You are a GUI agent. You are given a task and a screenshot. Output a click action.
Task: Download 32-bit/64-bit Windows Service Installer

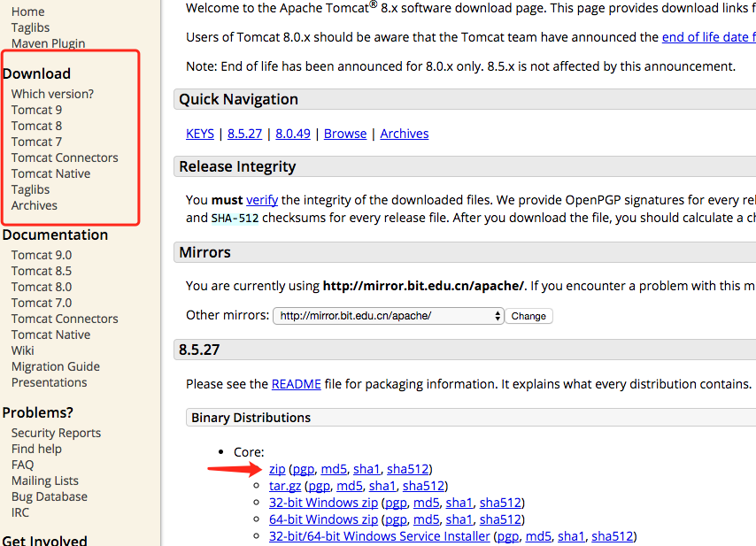pos(379,536)
